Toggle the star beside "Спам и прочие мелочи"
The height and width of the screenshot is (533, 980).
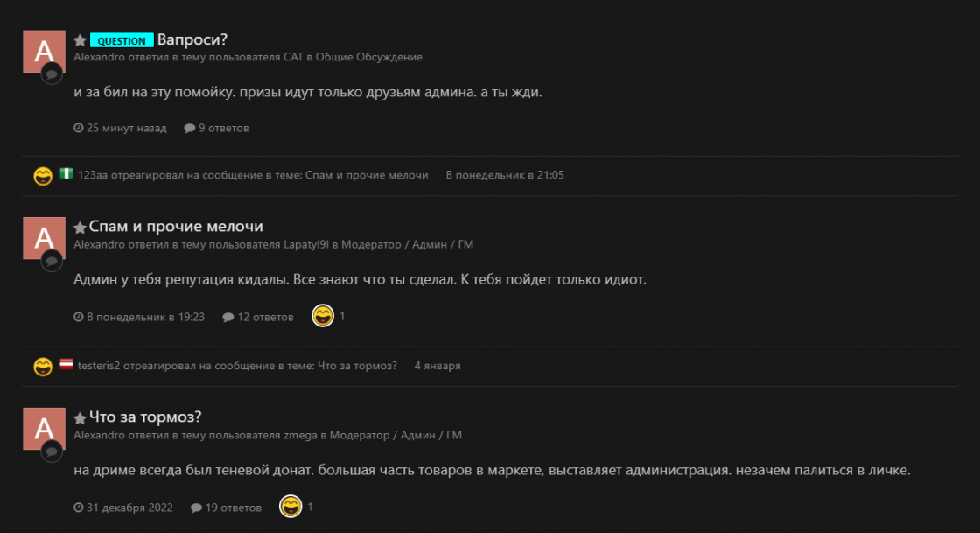tap(80, 226)
